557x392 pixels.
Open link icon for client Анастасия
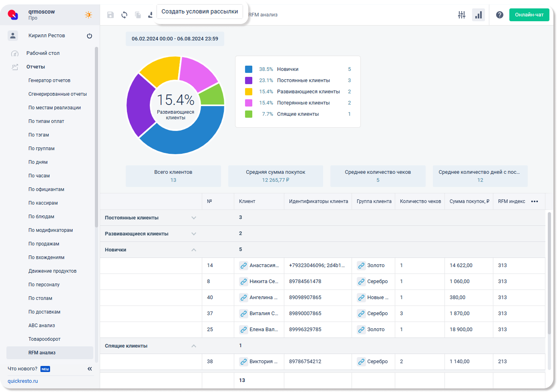pyautogui.click(x=243, y=265)
